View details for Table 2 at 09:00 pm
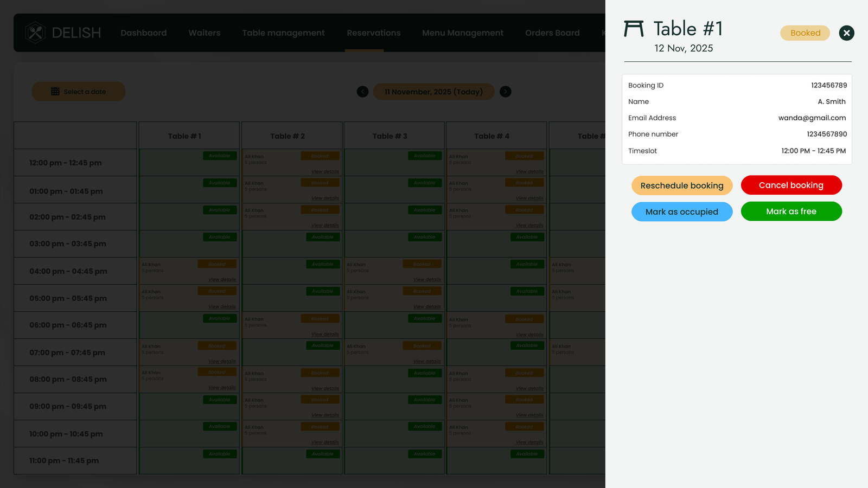 pos(325,415)
